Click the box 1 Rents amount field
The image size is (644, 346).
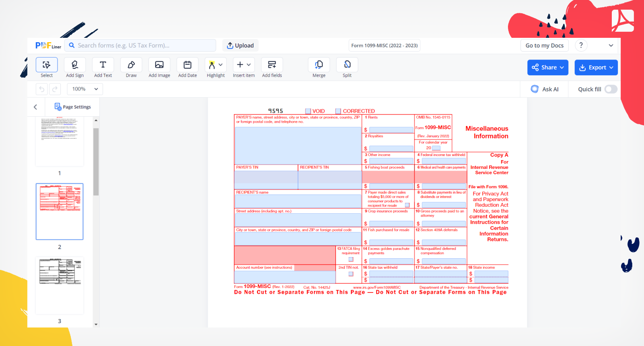coord(391,130)
